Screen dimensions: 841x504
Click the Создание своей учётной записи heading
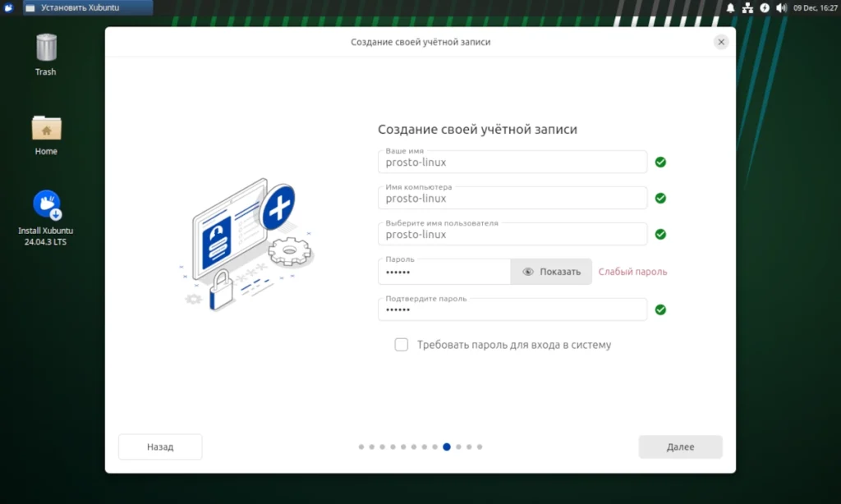(477, 129)
